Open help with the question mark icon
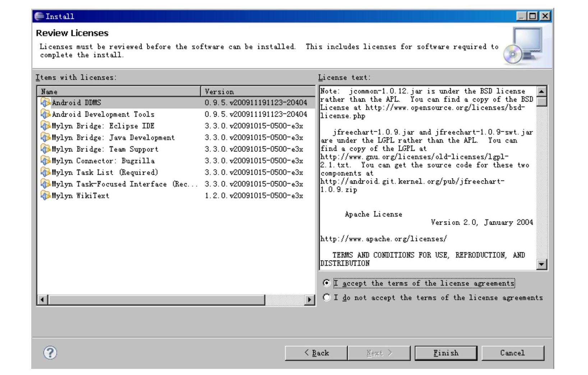The width and height of the screenshot is (588, 375). (50, 353)
